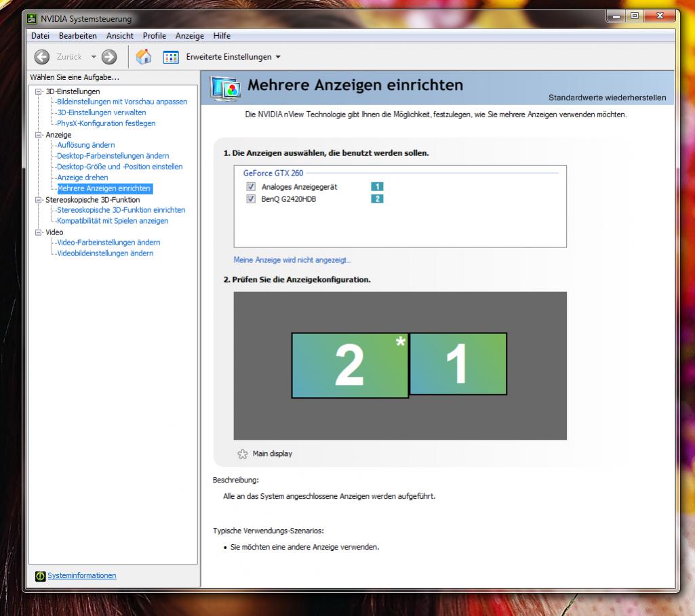Viewport: 695px width, 616px height.
Task: Open Systeminformationen link
Action: point(82,576)
